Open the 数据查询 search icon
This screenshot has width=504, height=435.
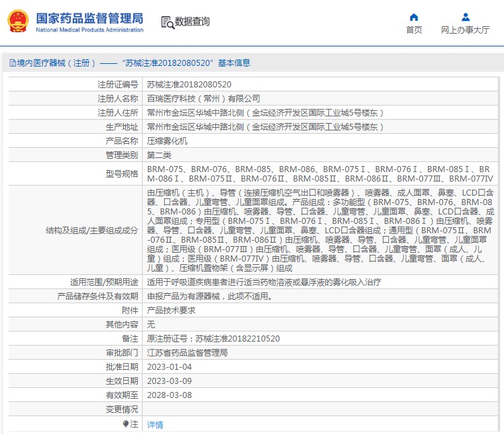168,22
